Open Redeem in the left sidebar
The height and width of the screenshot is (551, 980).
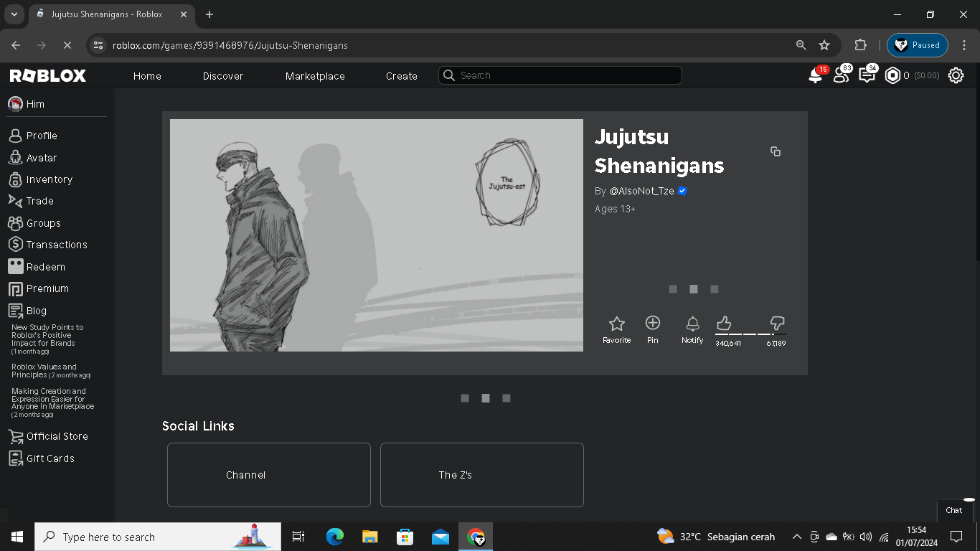46,267
